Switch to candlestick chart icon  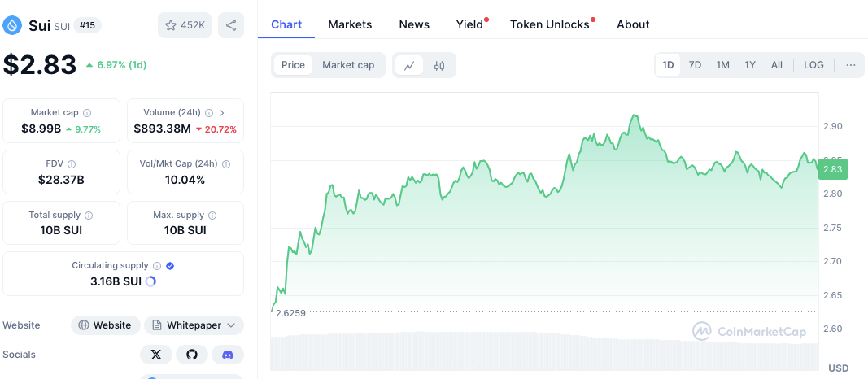click(x=439, y=65)
